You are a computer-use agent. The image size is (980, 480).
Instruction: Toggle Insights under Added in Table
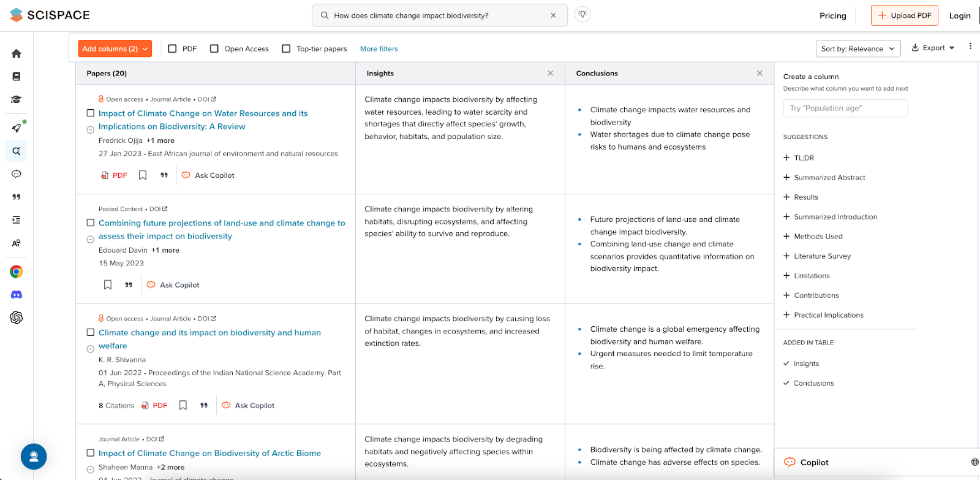click(801, 364)
